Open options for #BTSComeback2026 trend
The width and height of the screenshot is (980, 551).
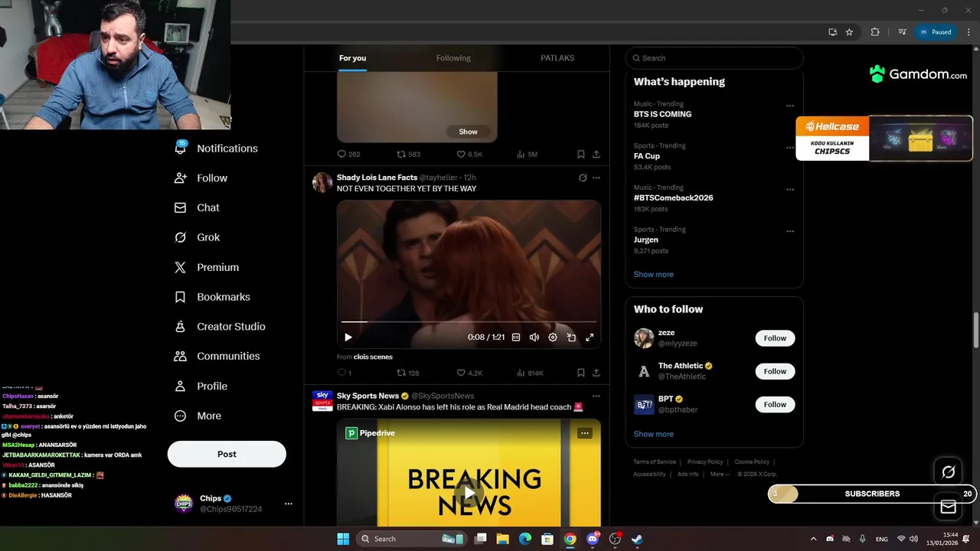coord(790,190)
